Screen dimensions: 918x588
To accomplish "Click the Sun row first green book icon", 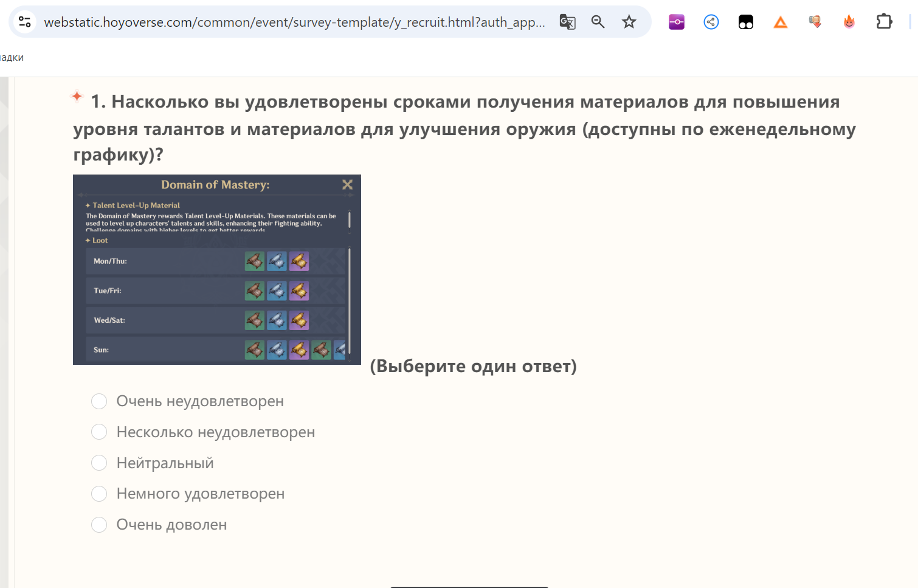I will (255, 350).
